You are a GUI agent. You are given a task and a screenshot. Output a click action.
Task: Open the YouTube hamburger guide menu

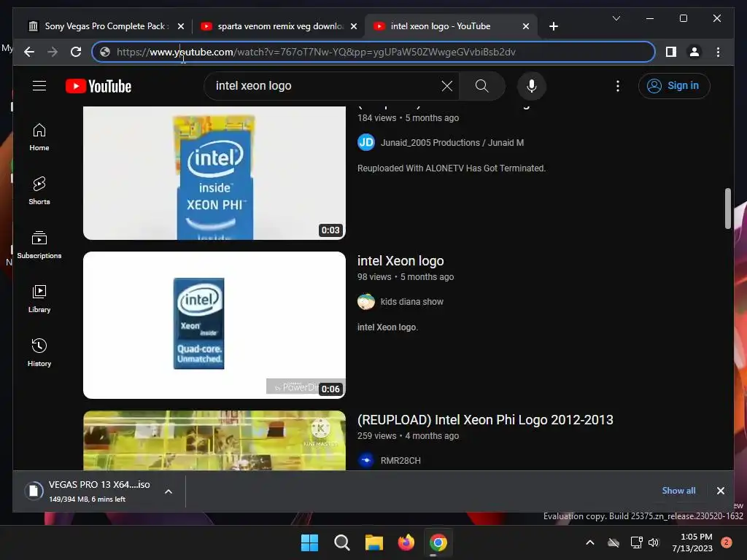click(x=39, y=86)
